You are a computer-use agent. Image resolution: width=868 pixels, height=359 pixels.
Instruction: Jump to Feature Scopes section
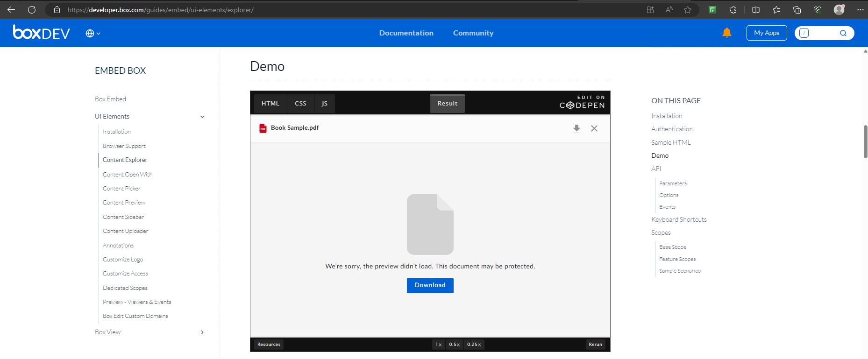pos(677,259)
